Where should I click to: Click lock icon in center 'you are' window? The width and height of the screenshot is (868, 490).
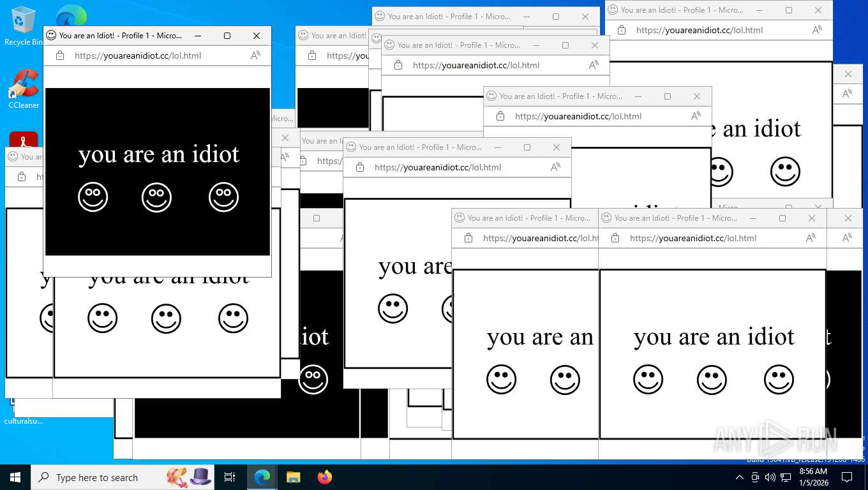360,167
